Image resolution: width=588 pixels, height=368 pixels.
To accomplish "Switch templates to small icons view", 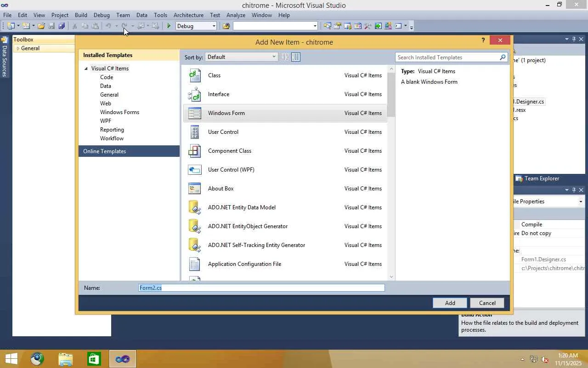I will [x=285, y=57].
